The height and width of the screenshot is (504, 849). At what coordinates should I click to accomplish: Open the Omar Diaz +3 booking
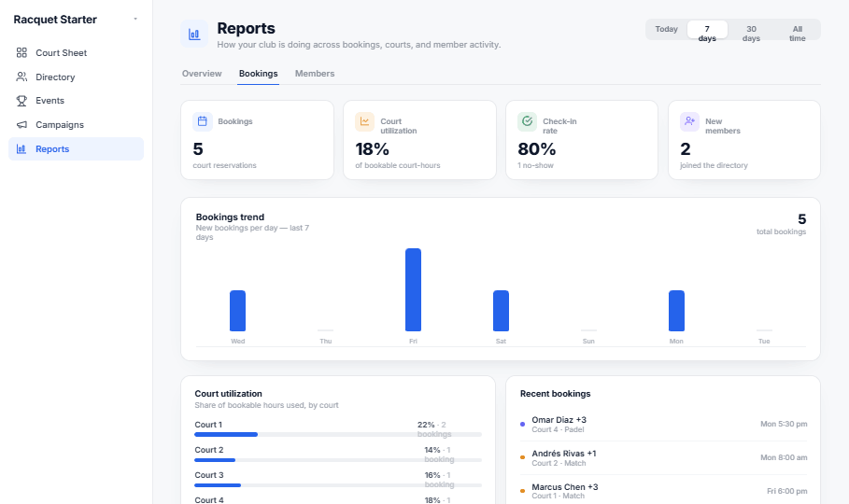click(663, 425)
